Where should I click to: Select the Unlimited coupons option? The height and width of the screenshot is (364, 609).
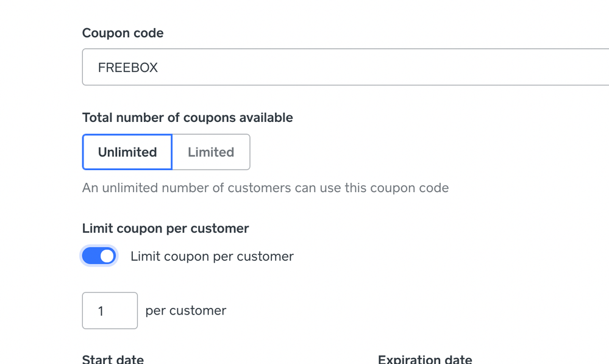(127, 152)
